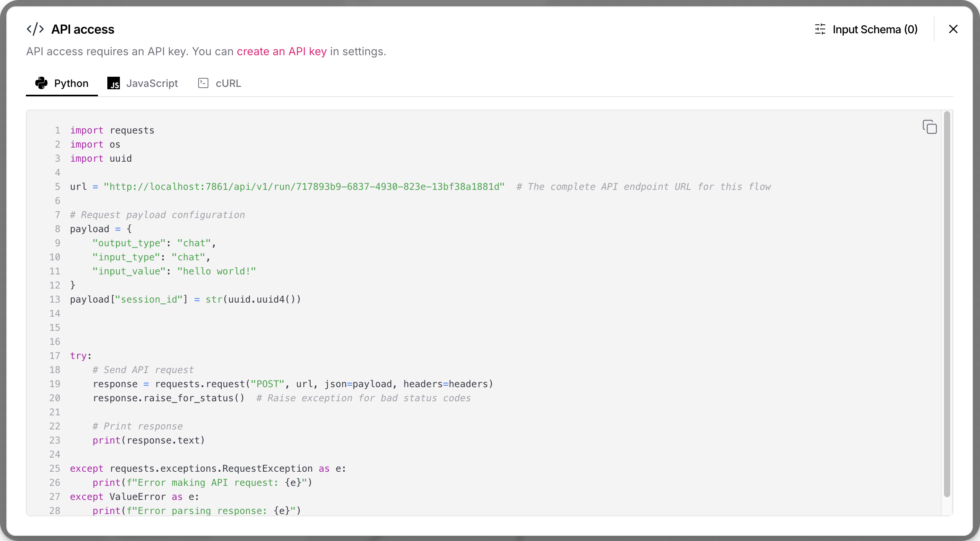Click the API access code-brackets icon
Viewport: 980px width, 541px height.
tap(35, 29)
